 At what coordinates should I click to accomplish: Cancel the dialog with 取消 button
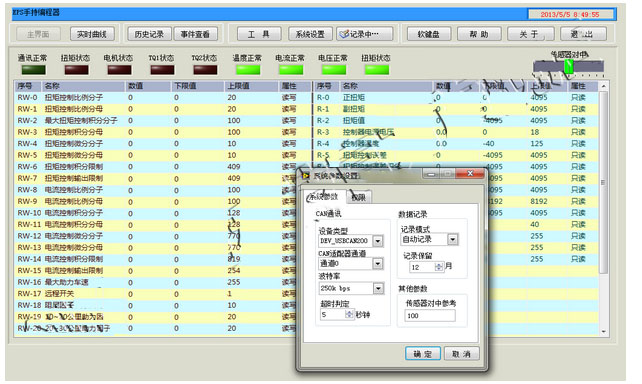coord(461,354)
